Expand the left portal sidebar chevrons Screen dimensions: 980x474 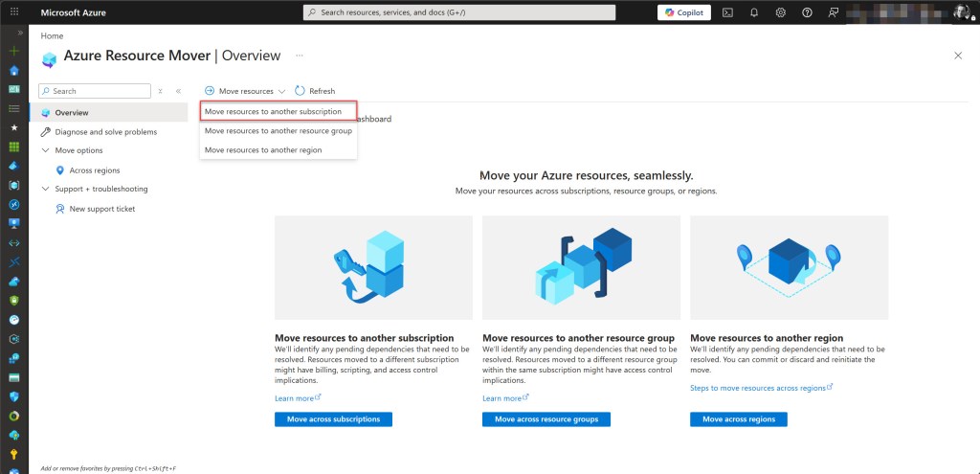coord(20,33)
